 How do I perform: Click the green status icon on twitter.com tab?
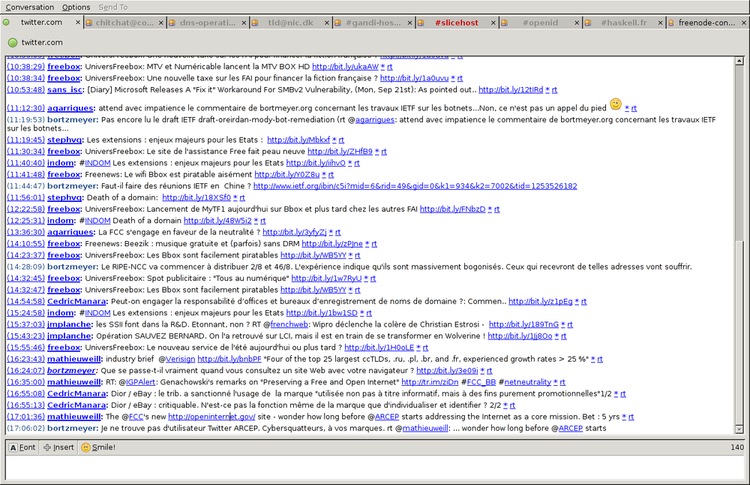click(6, 22)
